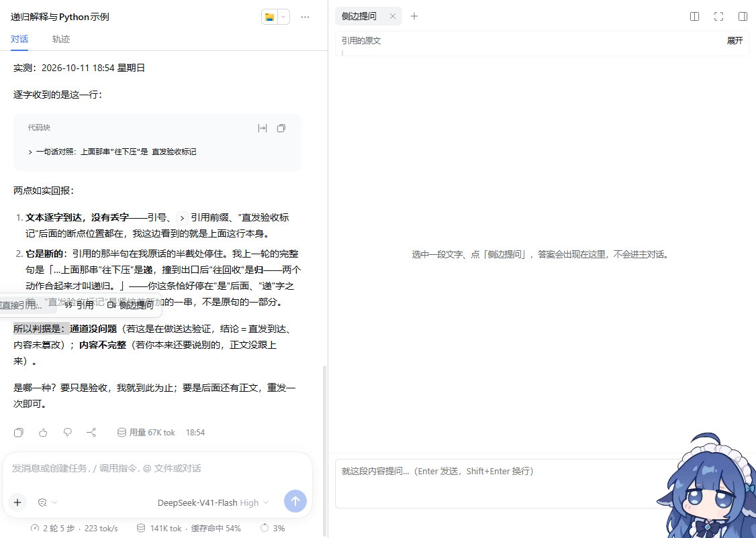Open the plus attachment button
The height and width of the screenshot is (538, 756).
17,502
